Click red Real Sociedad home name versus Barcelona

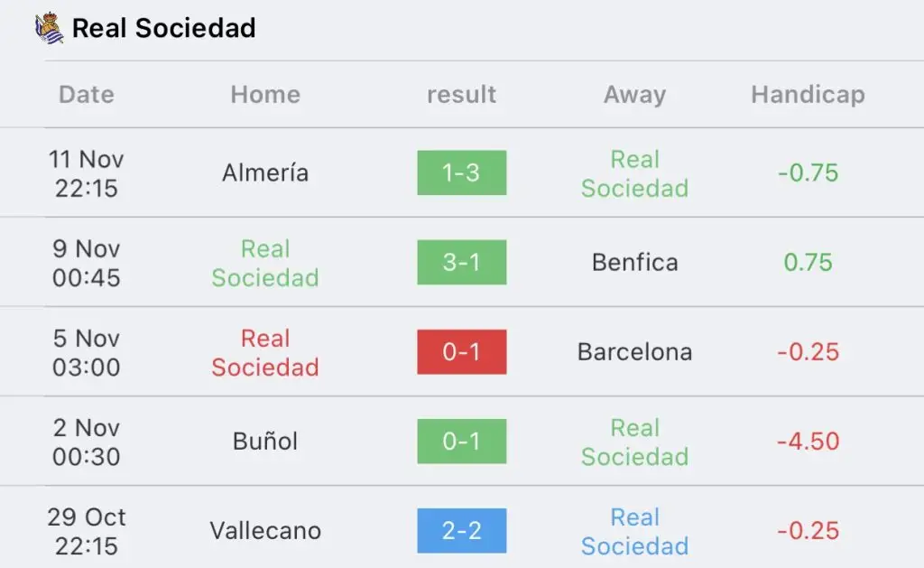pos(265,353)
